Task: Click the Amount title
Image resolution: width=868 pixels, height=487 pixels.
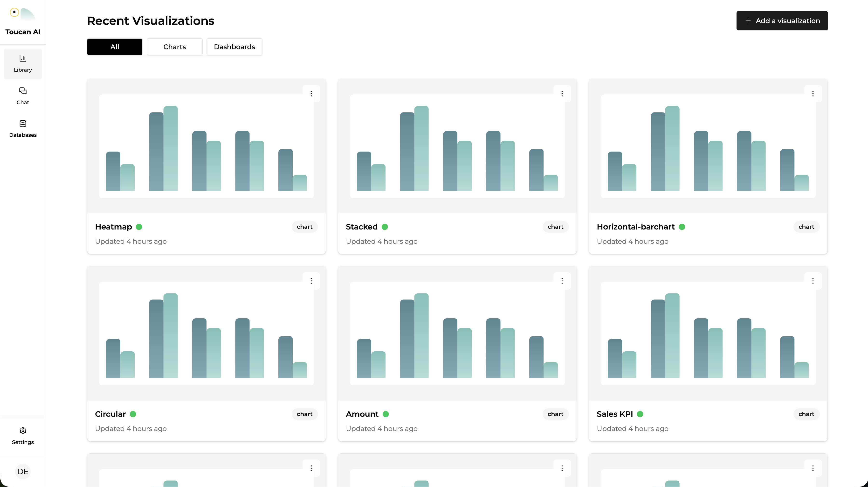Action: point(362,414)
